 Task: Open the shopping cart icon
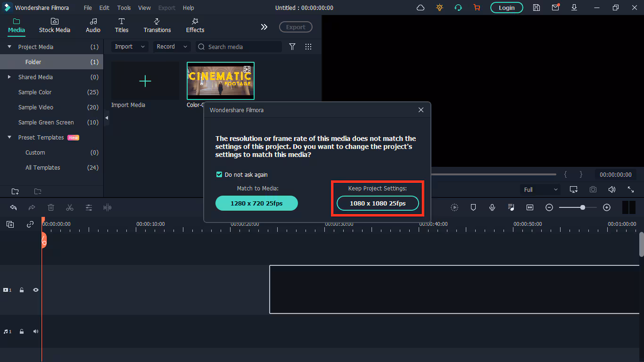point(477,8)
